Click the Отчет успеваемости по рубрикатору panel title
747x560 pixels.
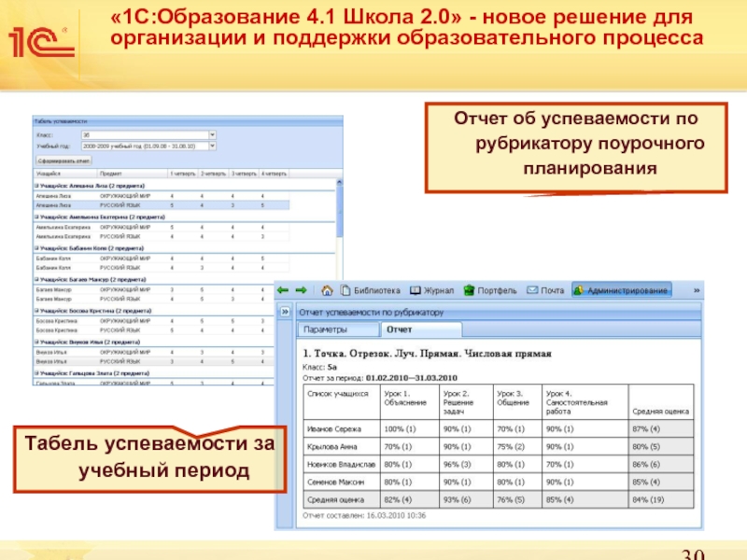(x=371, y=313)
